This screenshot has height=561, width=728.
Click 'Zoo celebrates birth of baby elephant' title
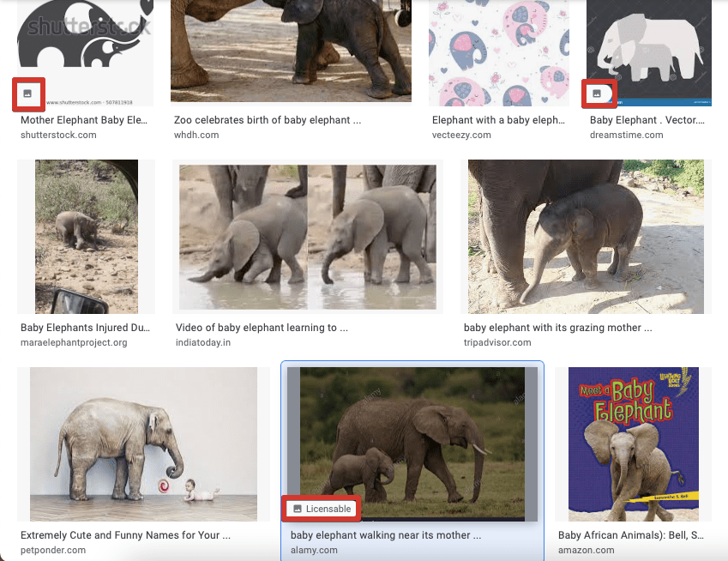[268, 120]
